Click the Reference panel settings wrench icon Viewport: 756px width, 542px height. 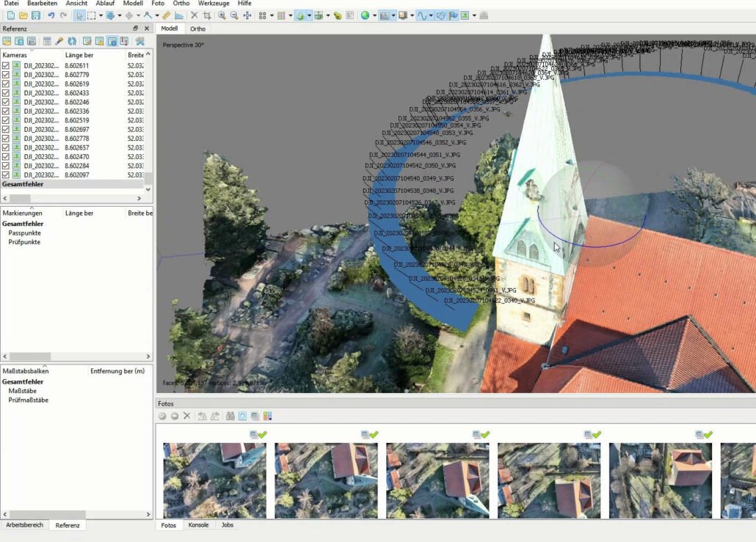(139, 41)
